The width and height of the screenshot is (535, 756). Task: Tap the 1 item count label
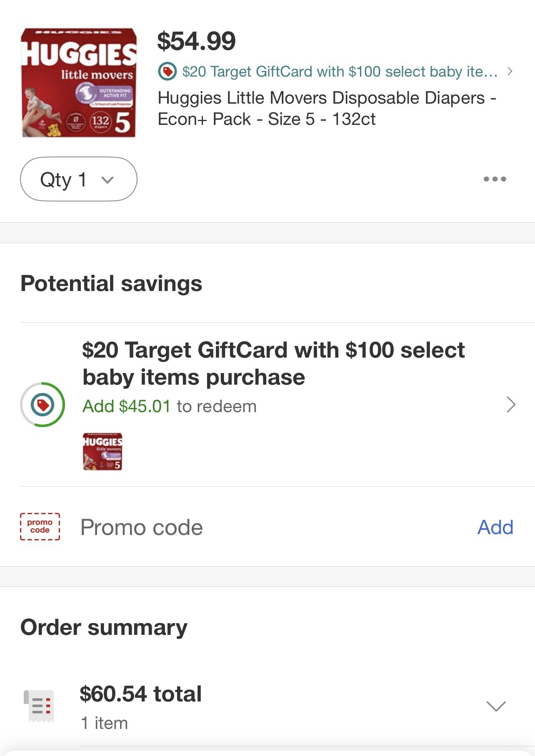pyautogui.click(x=104, y=723)
